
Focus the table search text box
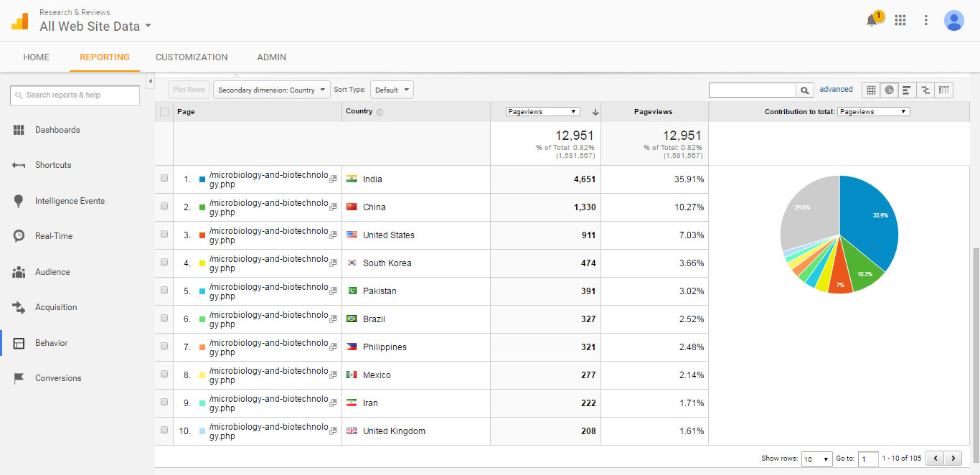click(753, 90)
